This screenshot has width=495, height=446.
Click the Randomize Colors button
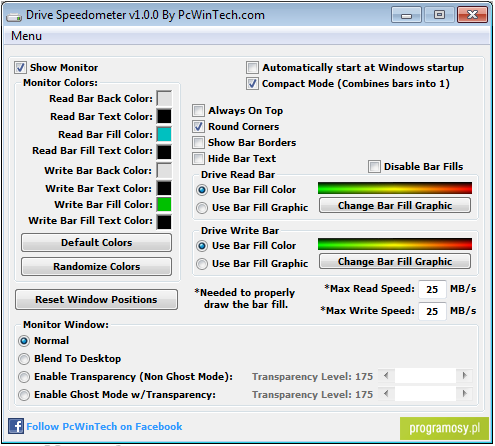(96, 266)
